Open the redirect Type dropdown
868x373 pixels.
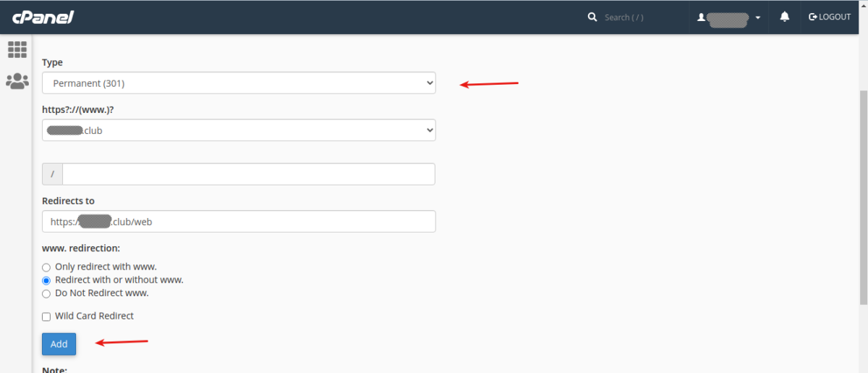click(239, 83)
